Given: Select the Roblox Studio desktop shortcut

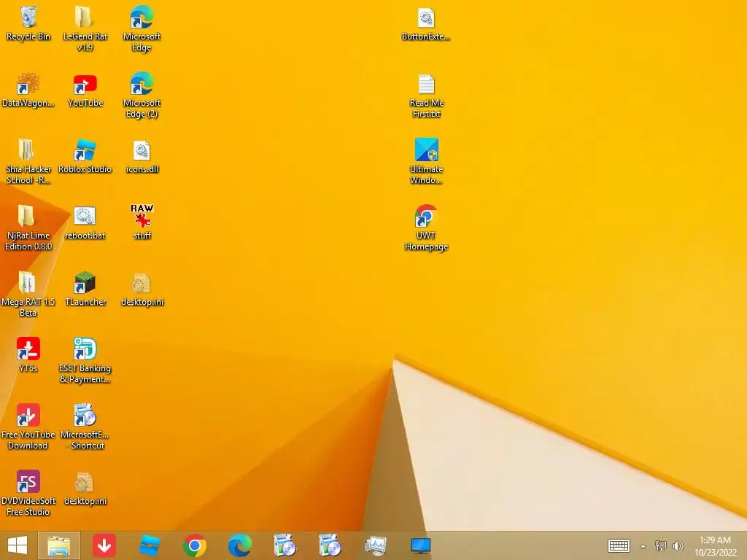Looking at the screenshot, I should 85,156.
